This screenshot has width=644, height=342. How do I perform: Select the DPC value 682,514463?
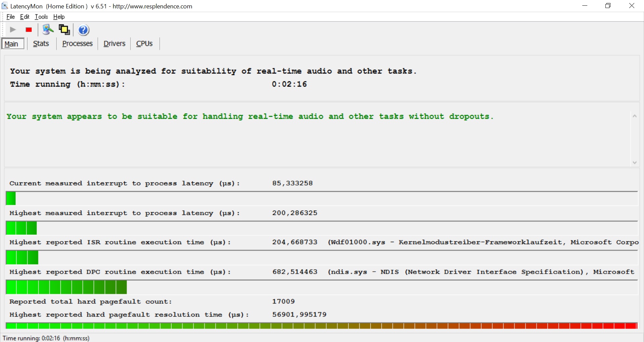(295, 272)
